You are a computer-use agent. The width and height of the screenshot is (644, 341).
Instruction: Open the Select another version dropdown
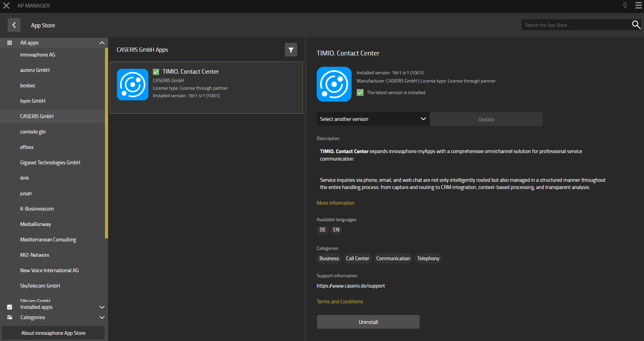coord(373,119)
